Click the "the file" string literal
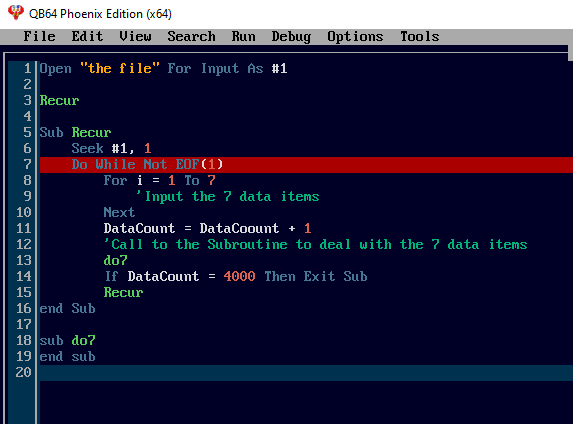Screen dimensions: 573x424 (119, 68)
